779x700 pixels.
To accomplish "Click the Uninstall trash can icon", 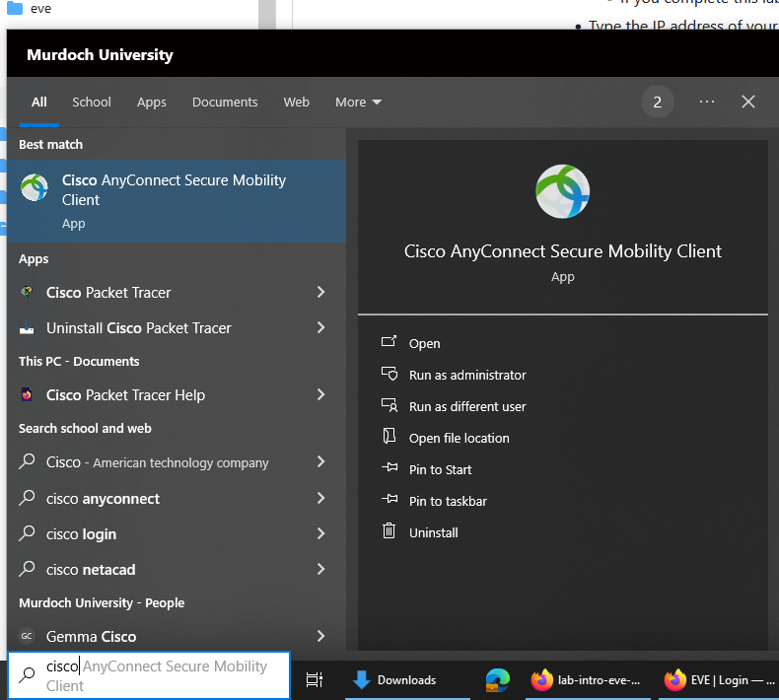I will [389, 530].
